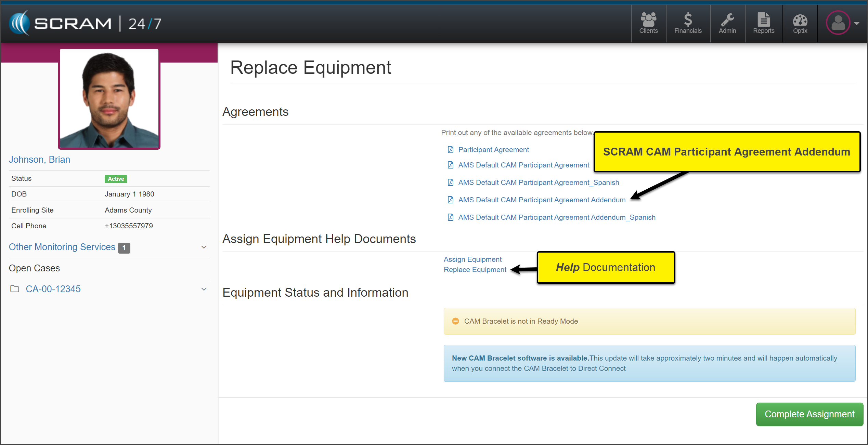Open user menu dropdown arrow
This screenshot has height=445, width=868.
[x=857, y=24]
